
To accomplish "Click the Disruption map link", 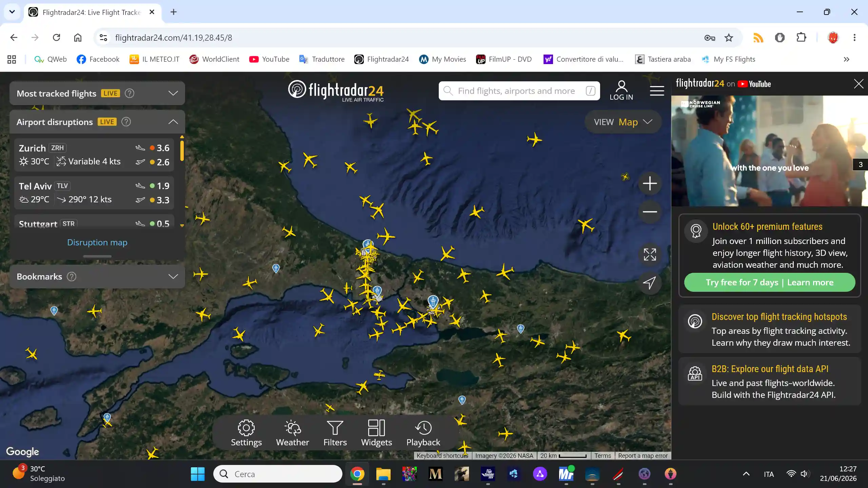I will (97, 242).
